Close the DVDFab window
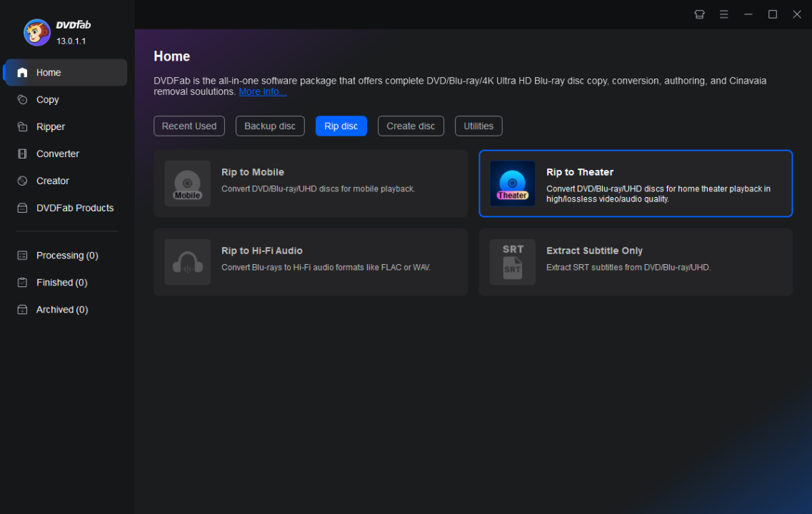 pos(796,14)
